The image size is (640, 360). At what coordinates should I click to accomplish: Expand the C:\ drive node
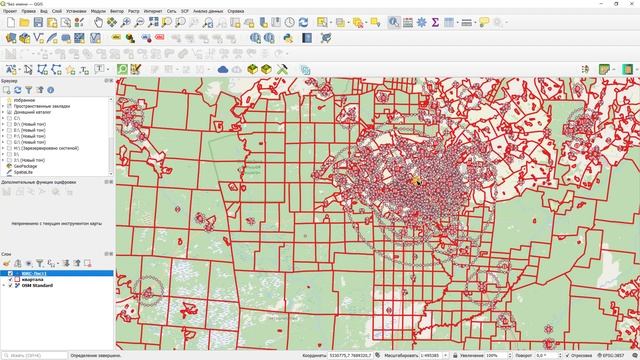pos(3,118)
